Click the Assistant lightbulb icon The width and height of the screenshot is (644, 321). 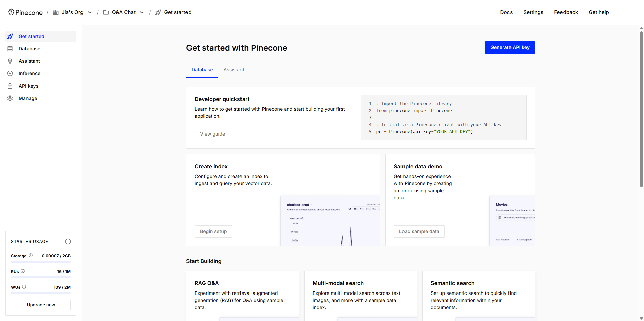pyautogui.click(x=10, y=61)
